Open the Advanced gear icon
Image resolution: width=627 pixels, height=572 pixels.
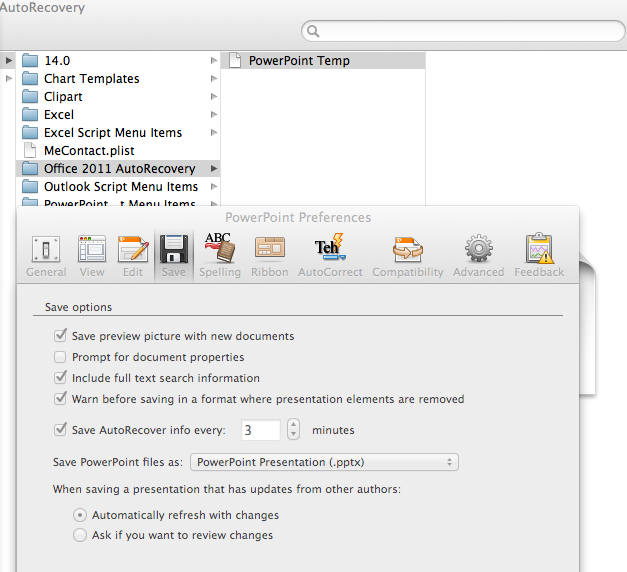coord(479,248)
